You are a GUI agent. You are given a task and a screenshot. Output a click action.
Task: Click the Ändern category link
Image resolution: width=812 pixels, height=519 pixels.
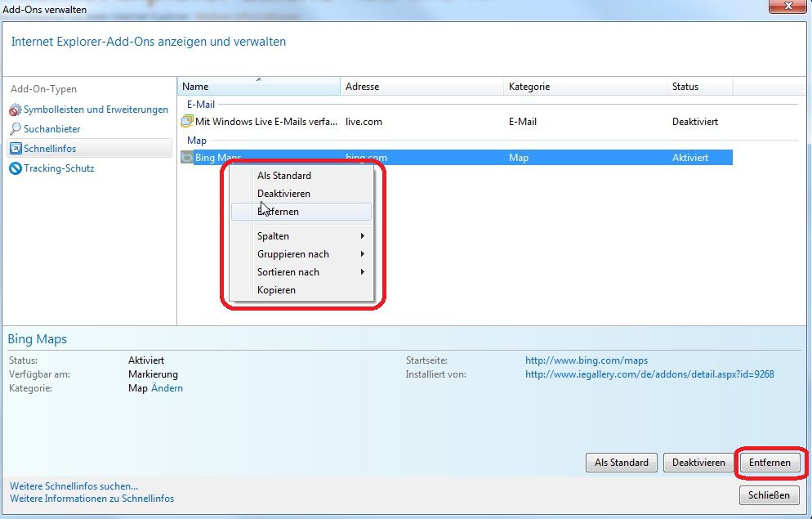[167, 388]
